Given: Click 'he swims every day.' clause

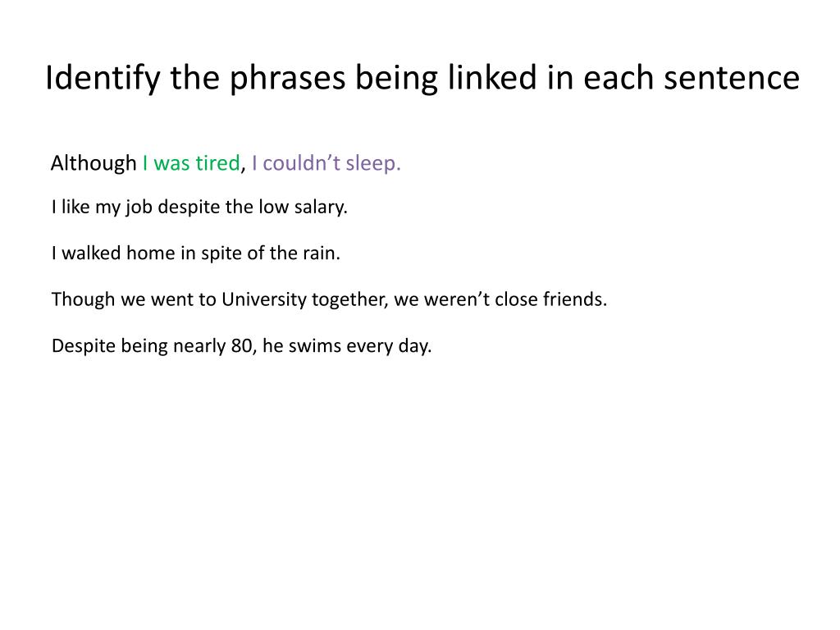Looking at the screenshot, I should [347, 345].
